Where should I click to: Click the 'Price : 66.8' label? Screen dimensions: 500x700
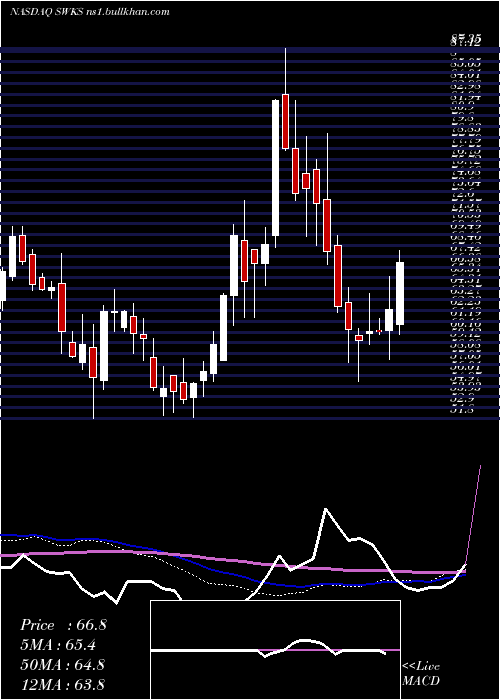click(63, 625)
